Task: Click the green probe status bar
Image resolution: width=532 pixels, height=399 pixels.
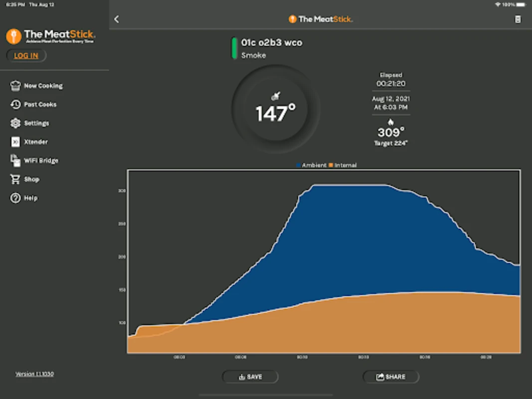Action: click(x=234, y=48)
